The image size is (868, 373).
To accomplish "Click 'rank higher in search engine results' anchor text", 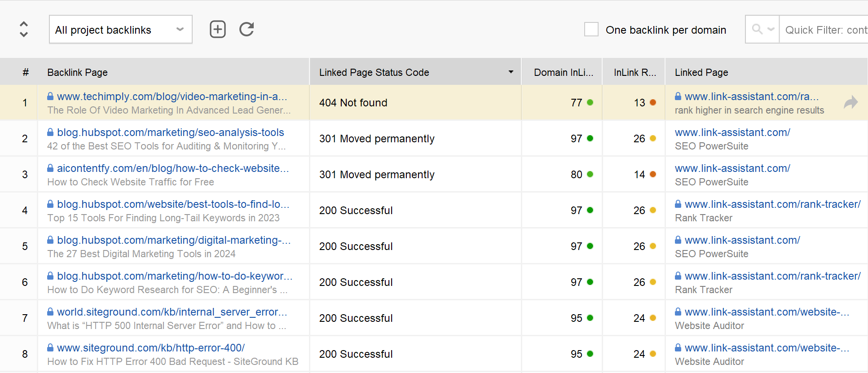I will click(x=749, y=110).
